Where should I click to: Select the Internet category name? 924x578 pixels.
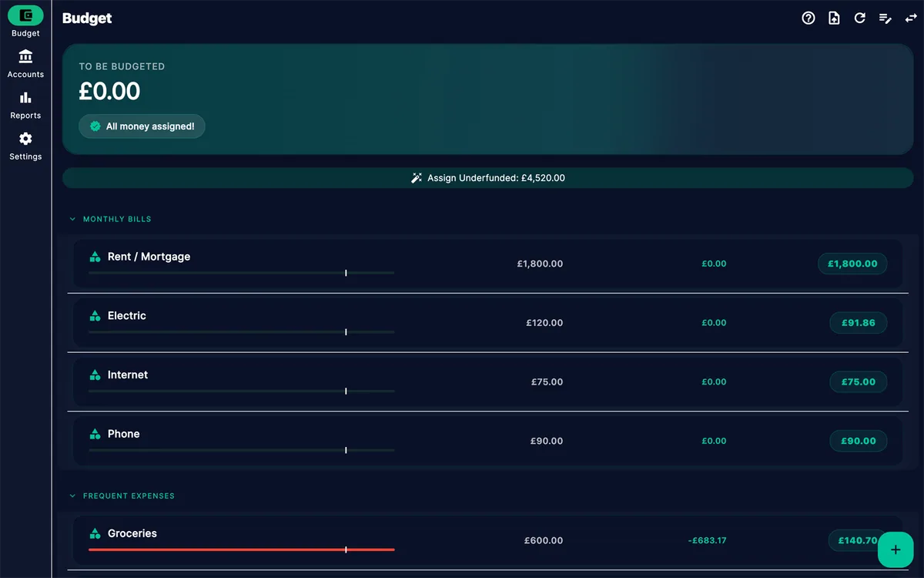[x=128, y=375]
